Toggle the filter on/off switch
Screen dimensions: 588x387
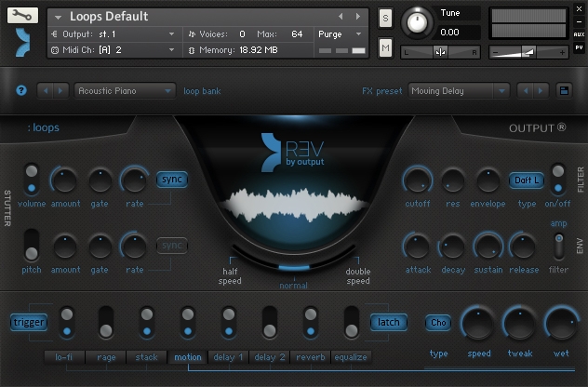pos(558,180)
